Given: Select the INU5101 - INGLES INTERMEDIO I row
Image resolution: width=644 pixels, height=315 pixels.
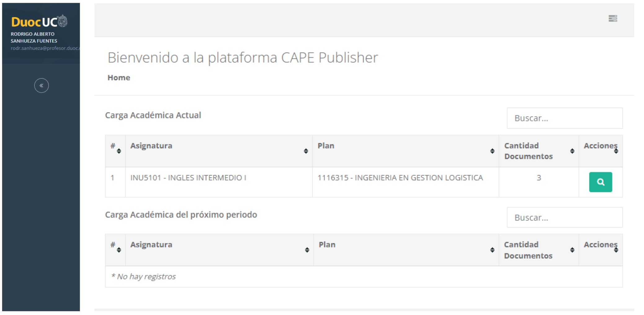Looking at the screenshot, I should point(364,182).
